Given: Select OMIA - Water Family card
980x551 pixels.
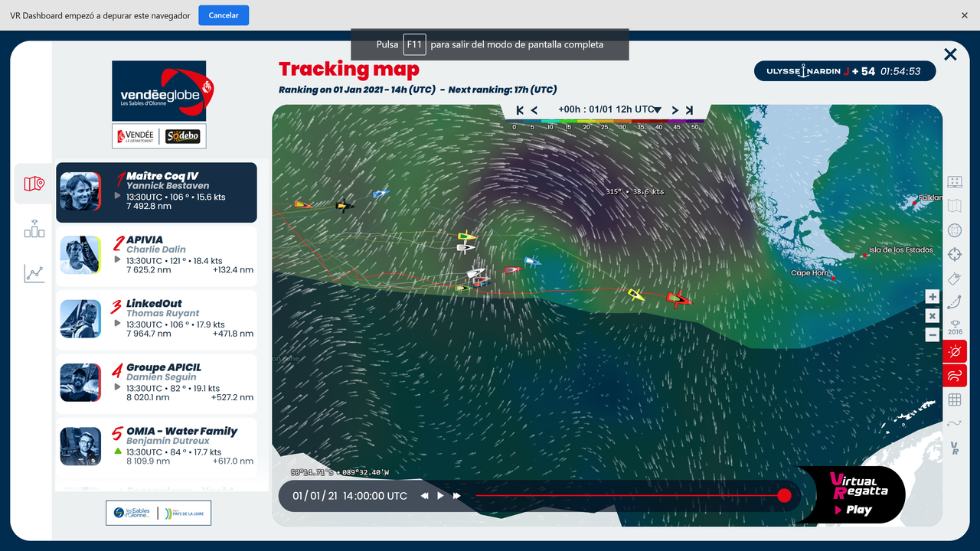Looking at the screenshot, I should click(156, 448).
